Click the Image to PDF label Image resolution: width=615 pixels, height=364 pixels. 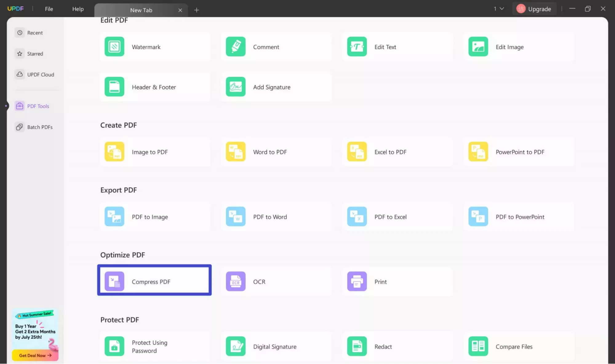pos(150,152)
